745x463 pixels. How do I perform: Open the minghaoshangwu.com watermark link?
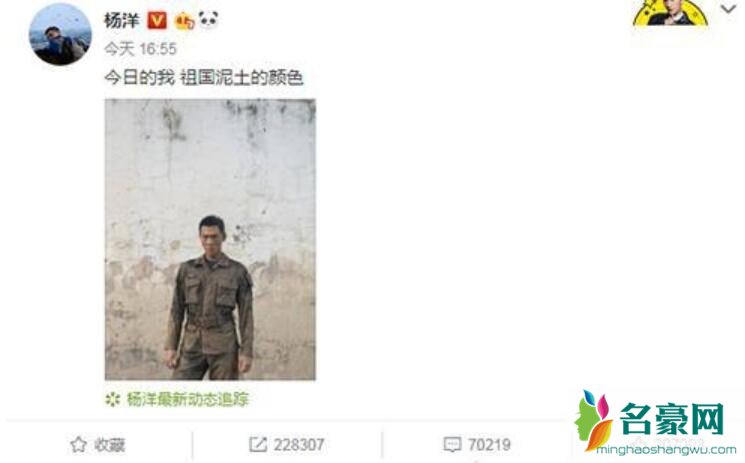(x=666, y=450)
